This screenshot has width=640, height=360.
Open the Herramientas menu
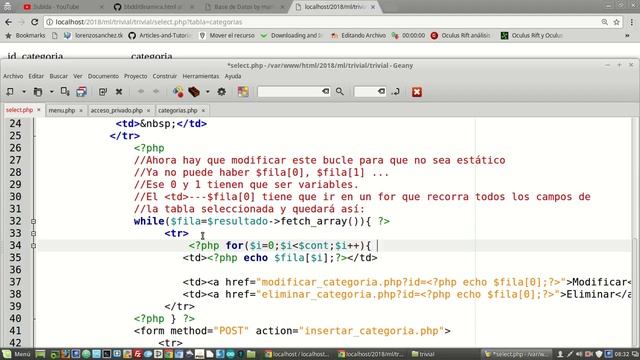tap(200, 76)
